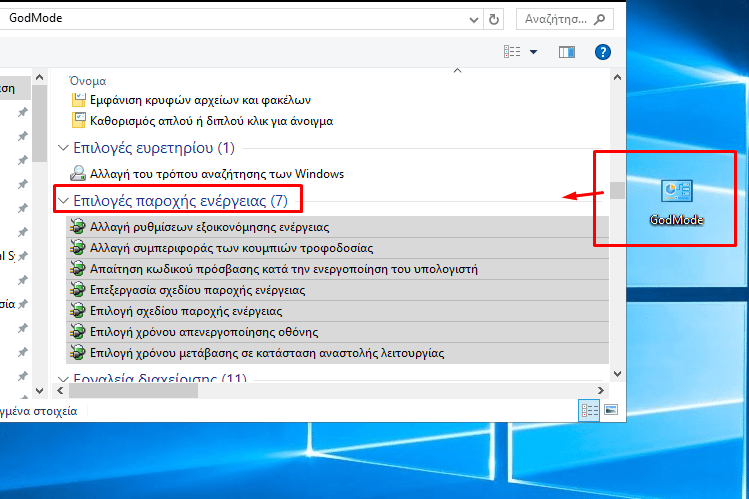The image size is (749, 499).
Task: Click the horizontal scrollbar thumb
Action: point(133,391)
